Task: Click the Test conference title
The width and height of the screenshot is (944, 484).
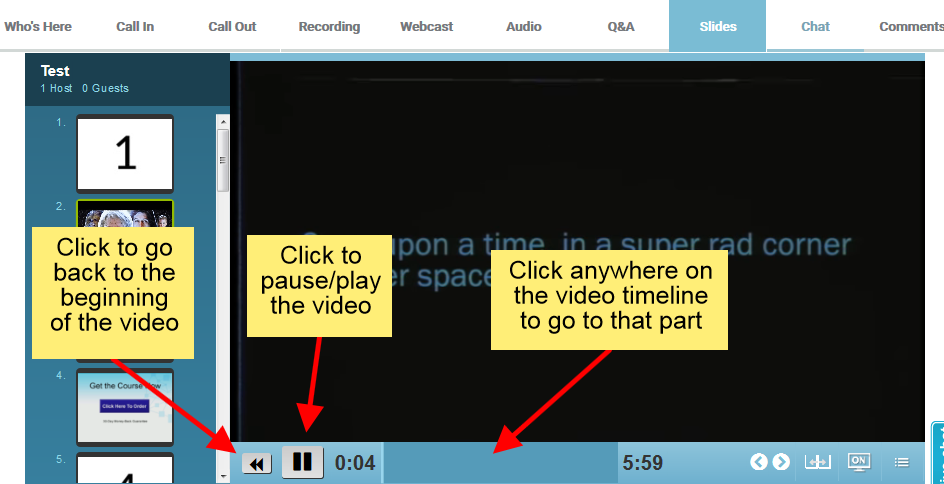Action: 55,70
